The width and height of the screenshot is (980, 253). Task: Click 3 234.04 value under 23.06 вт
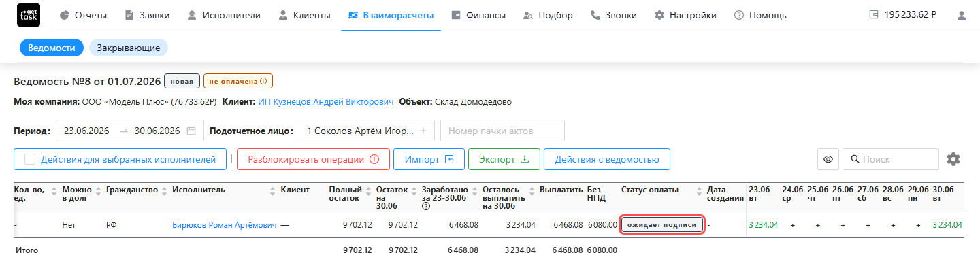pos(763,225)
